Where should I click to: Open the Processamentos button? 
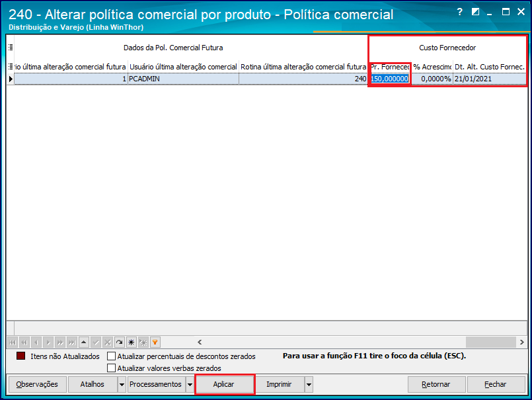[x=156, y=384]
